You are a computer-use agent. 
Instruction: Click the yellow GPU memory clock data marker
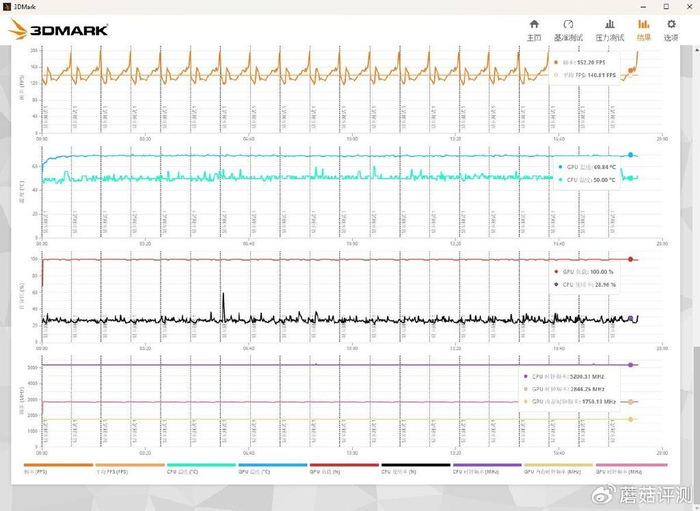[630, 419]
